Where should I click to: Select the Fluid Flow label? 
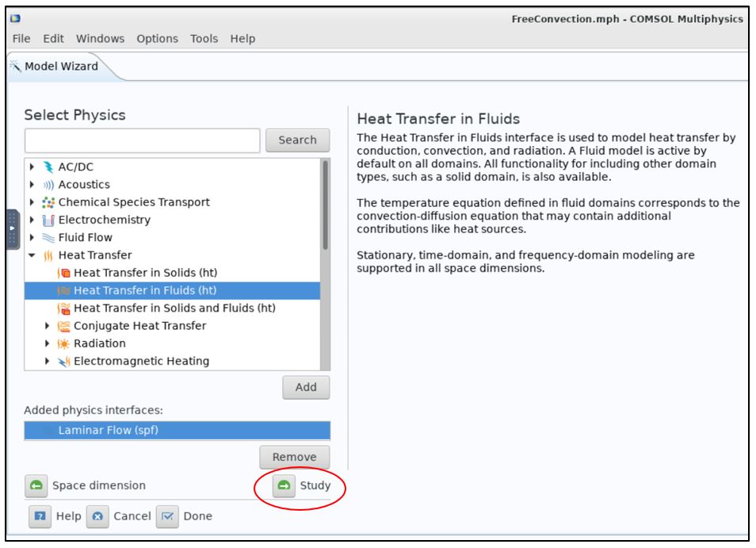86,238
